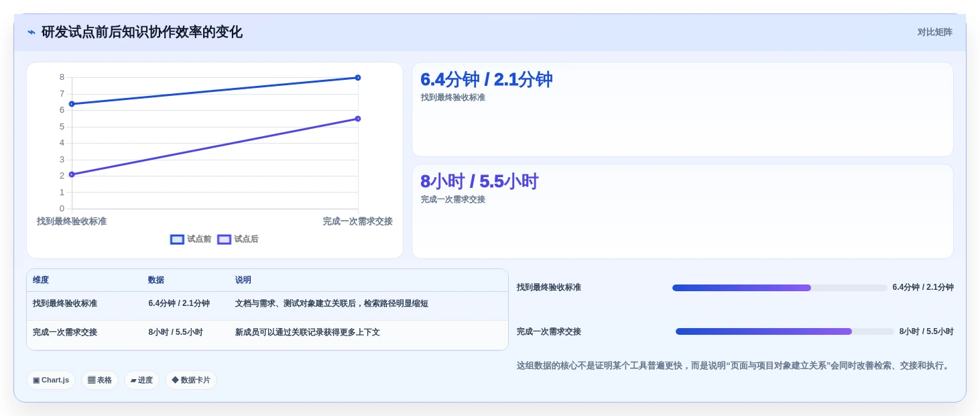Click y-axis tick label 8
This screenshot has width=980, height=416.
[x=62, y=77]
